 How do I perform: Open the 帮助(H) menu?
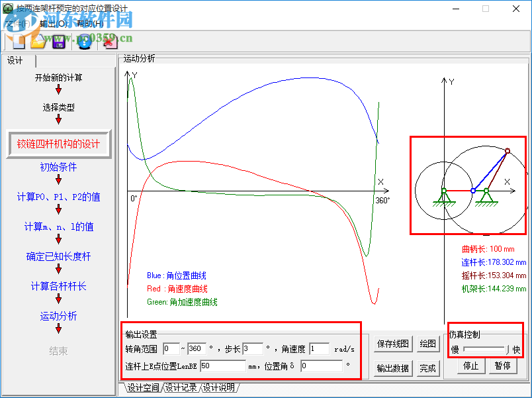pyautogui.click(x=90, y=23)
